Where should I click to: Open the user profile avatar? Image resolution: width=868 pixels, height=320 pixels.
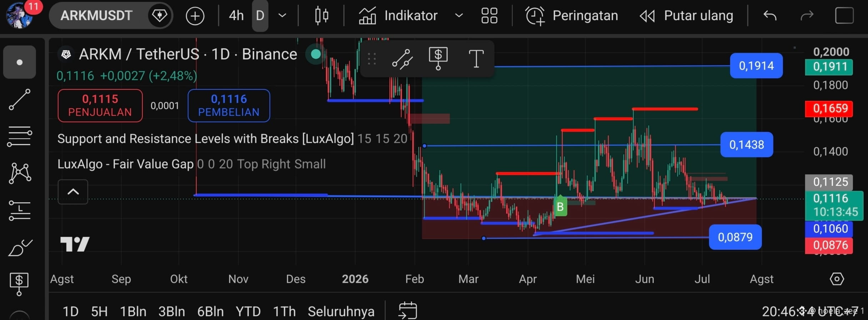click(20, 15)
